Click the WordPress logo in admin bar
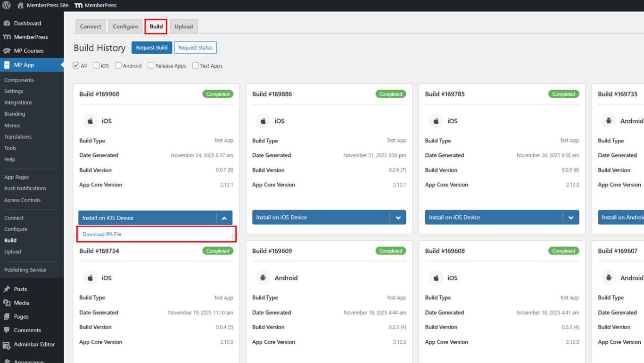Screen dimensions: 644x363 (7, 5)
